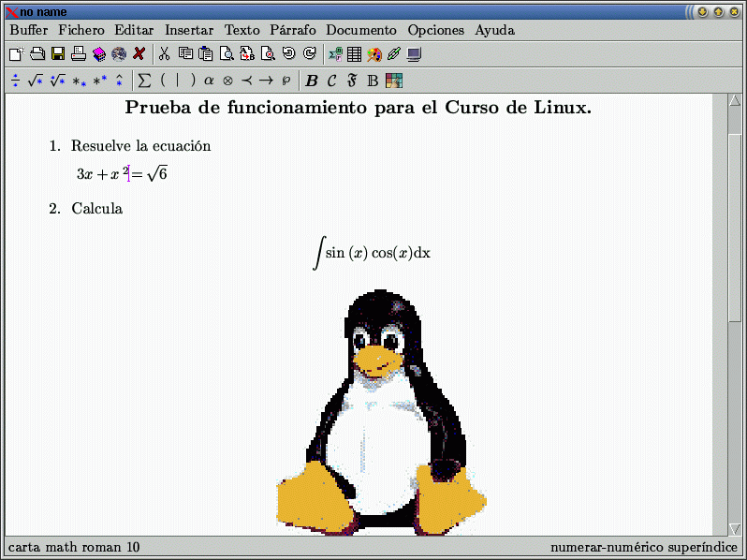
Task: Click the computer monitor session icon
Action: [x=414, y=54]
